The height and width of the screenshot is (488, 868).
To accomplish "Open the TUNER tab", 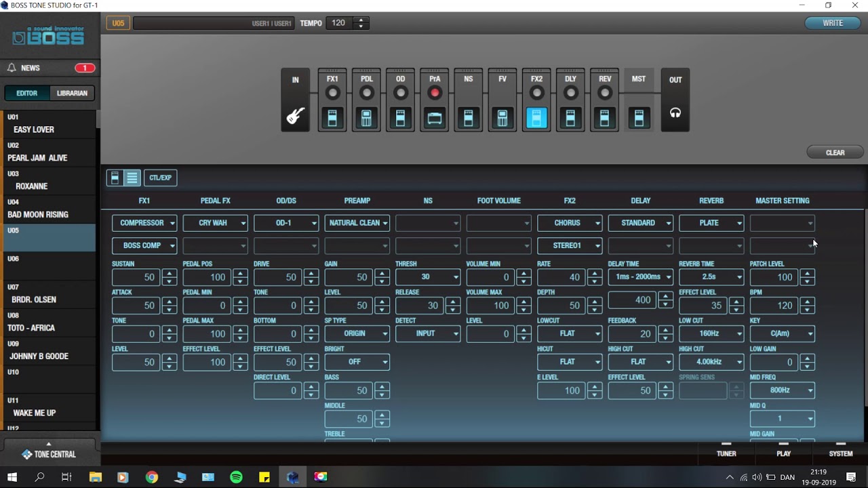I will [x=726, y=453].
